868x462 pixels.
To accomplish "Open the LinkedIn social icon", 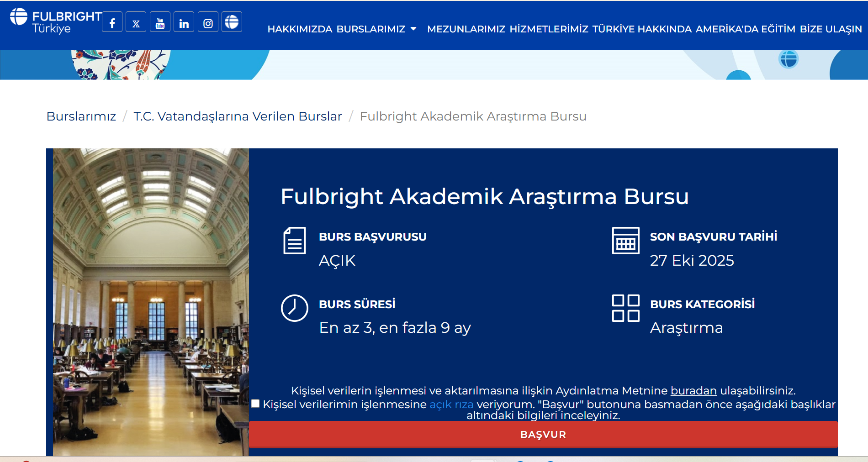I will pyautogui.click(x=184, y=22).
